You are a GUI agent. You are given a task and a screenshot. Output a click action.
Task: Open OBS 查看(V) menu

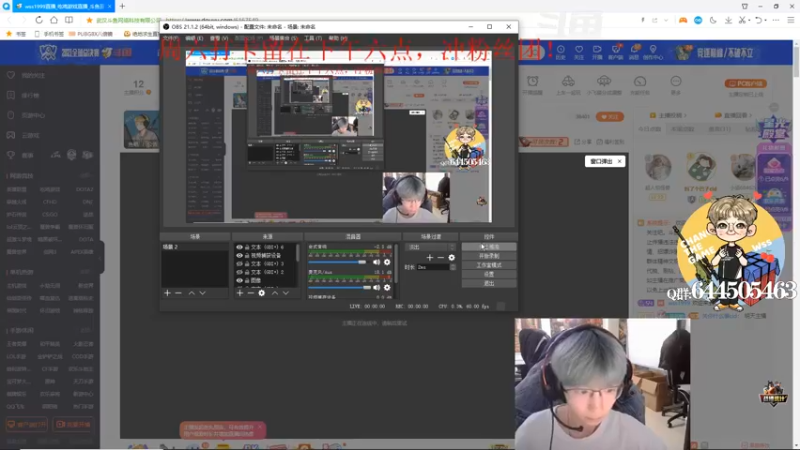(x=219, y=38)
